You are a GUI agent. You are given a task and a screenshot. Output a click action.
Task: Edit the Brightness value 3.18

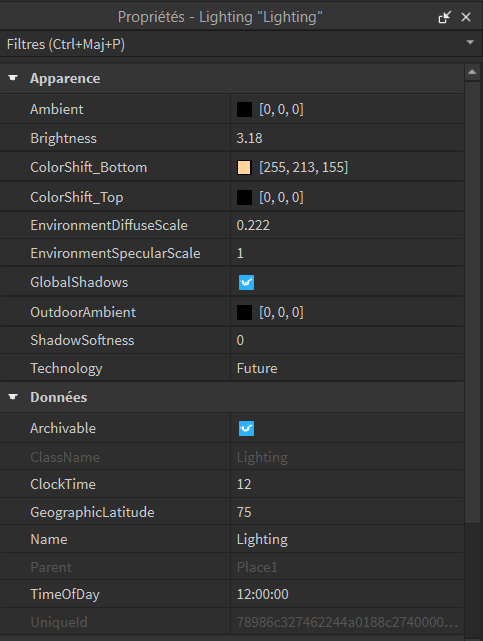click(347, 138)
